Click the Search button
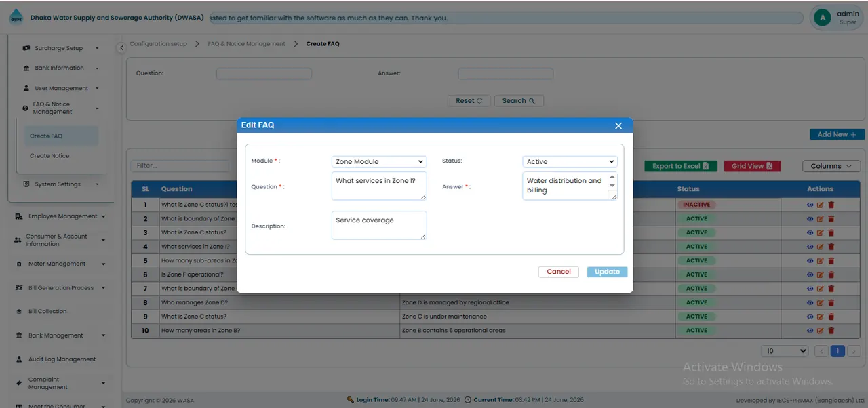 pos(519,101)
